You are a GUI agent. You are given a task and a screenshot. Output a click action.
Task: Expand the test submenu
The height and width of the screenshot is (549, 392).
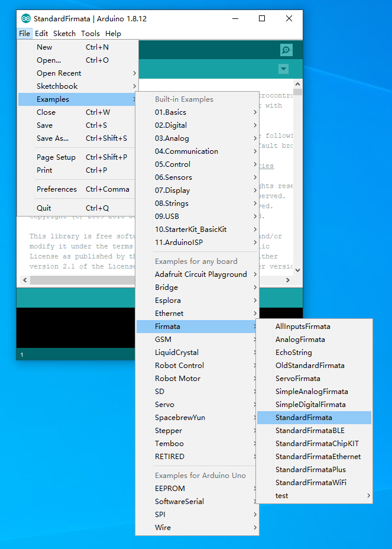(315, 495)
